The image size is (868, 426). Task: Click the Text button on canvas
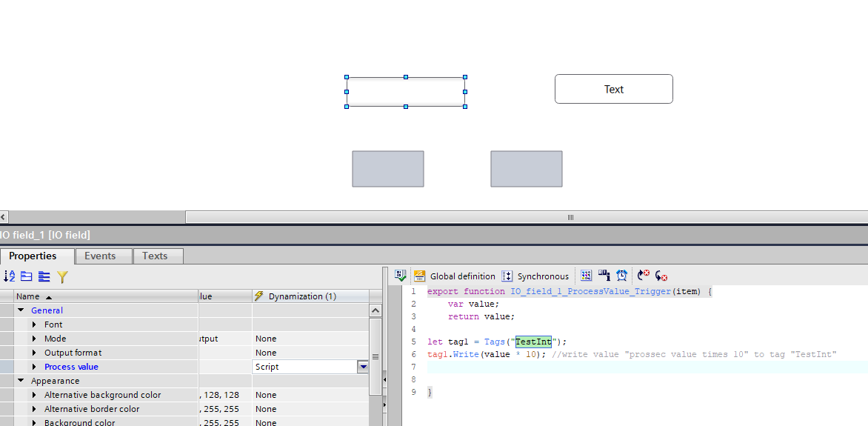pyautogui.click(x=613, y=89)
